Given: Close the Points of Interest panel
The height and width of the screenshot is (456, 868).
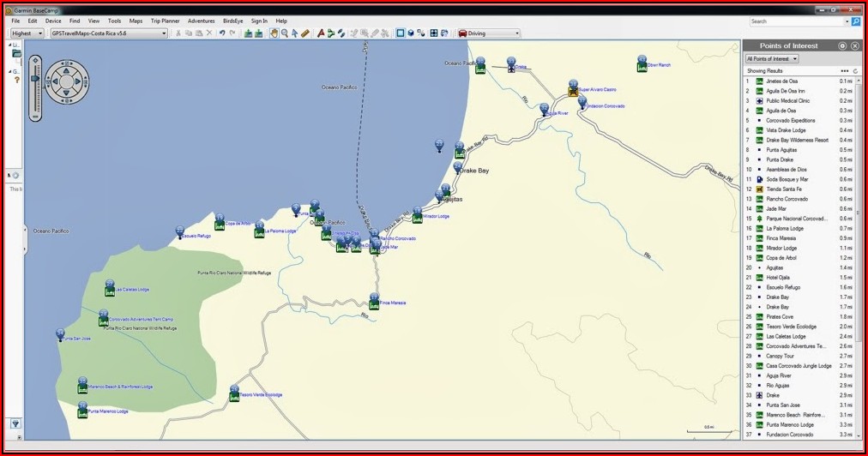Looking at the screenshot, I should click(854, 45).
